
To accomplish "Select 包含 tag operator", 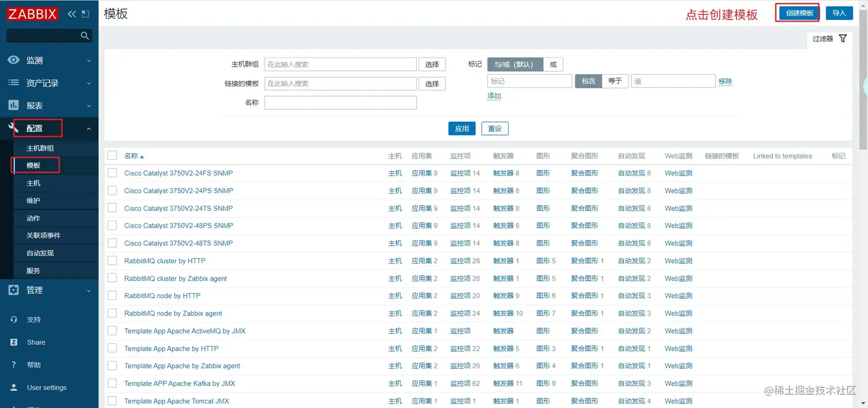I will [588, 81].
